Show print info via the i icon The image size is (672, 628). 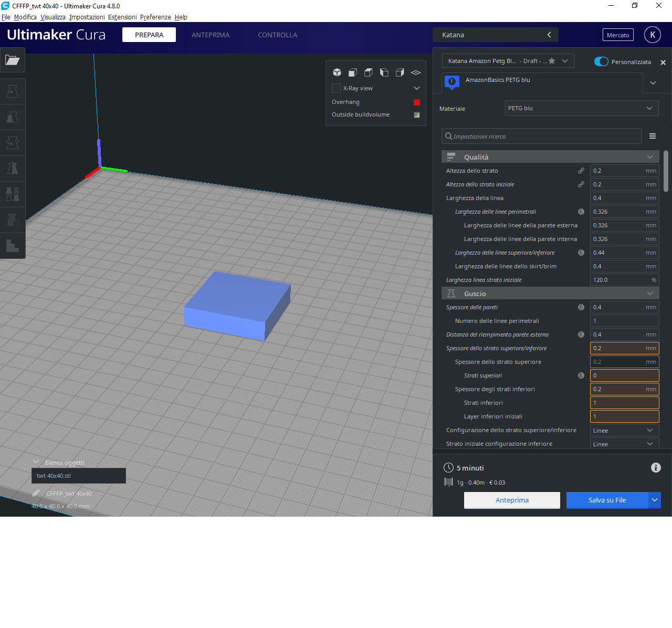point(656,467)
